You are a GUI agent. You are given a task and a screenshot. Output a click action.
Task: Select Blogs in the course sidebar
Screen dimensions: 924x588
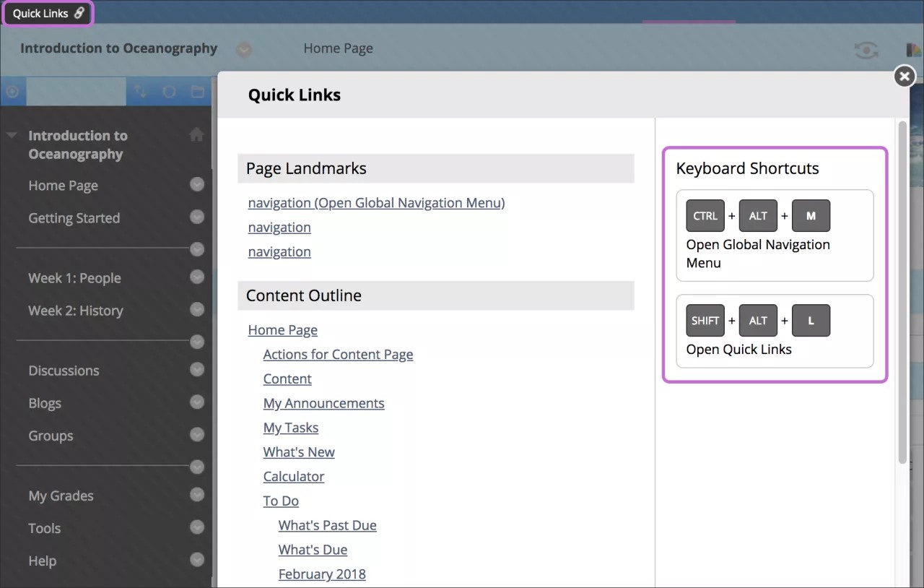click(45, 403)
